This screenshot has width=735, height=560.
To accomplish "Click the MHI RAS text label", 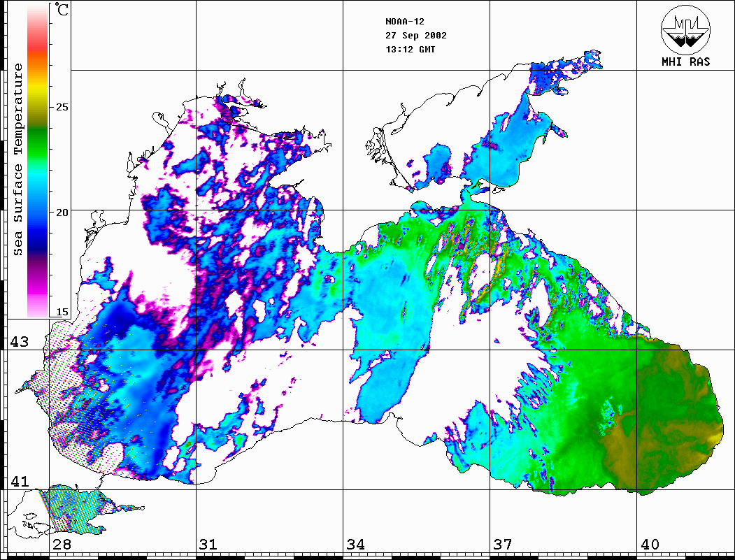I will (686, 62).
